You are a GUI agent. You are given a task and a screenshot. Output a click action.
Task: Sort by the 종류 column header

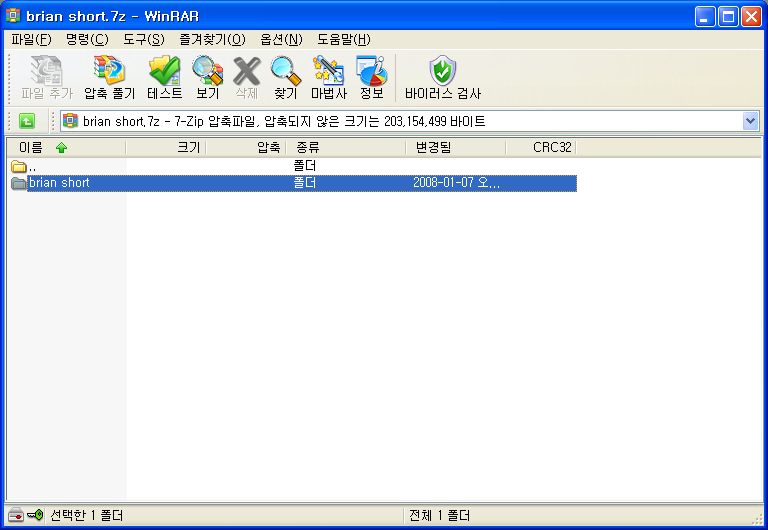click(x=346, y=147)
